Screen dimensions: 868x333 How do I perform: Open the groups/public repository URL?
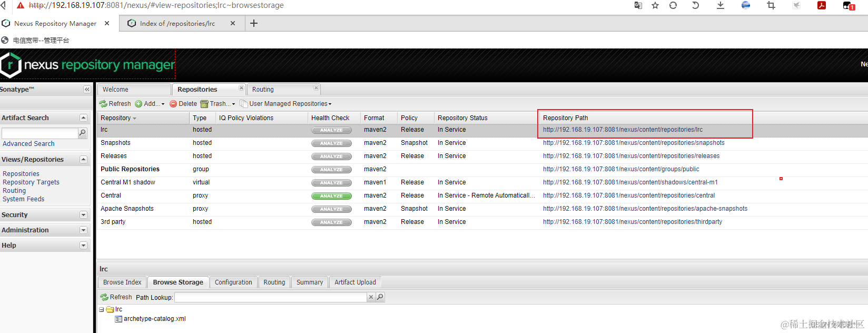click(621, 169)
